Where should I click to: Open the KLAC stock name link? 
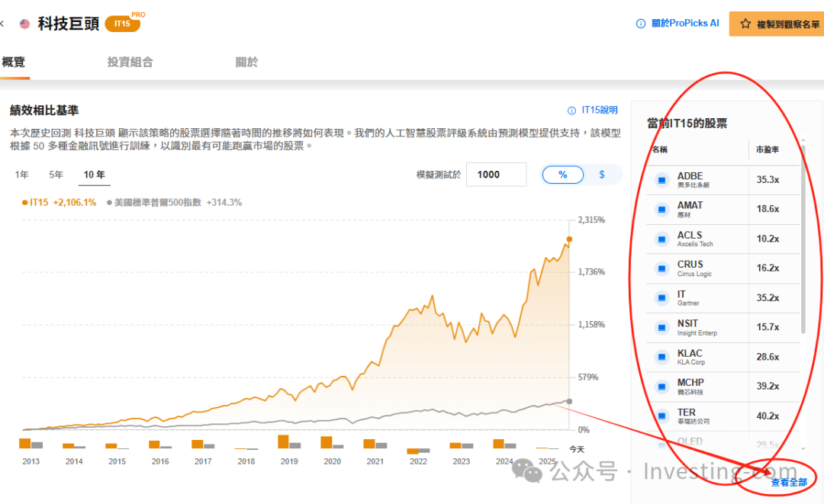click(x=690, y=353)
